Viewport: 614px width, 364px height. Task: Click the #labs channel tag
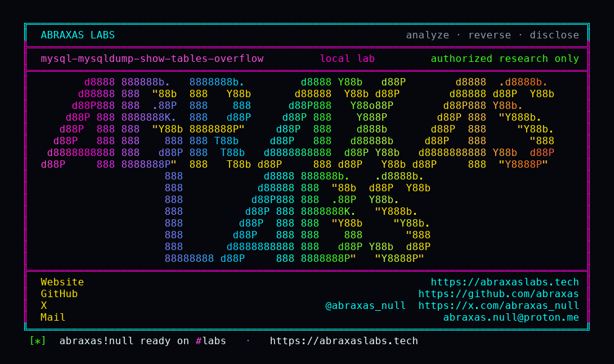pyautogui.click(x=210, y=341)
